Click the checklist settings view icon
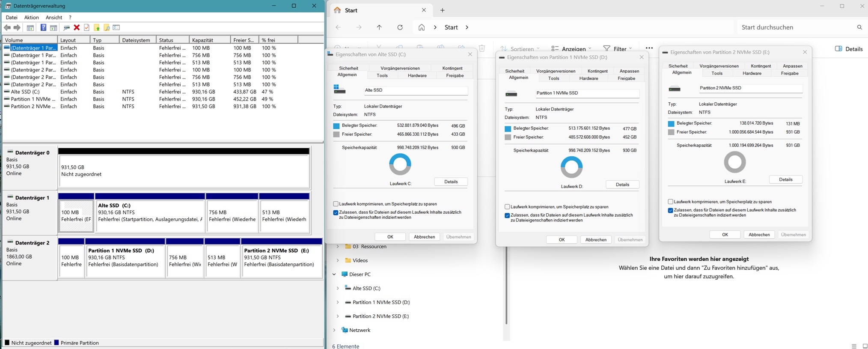This screenshot has height=349, width=868. pyautogui.click(x=116, y=27)
